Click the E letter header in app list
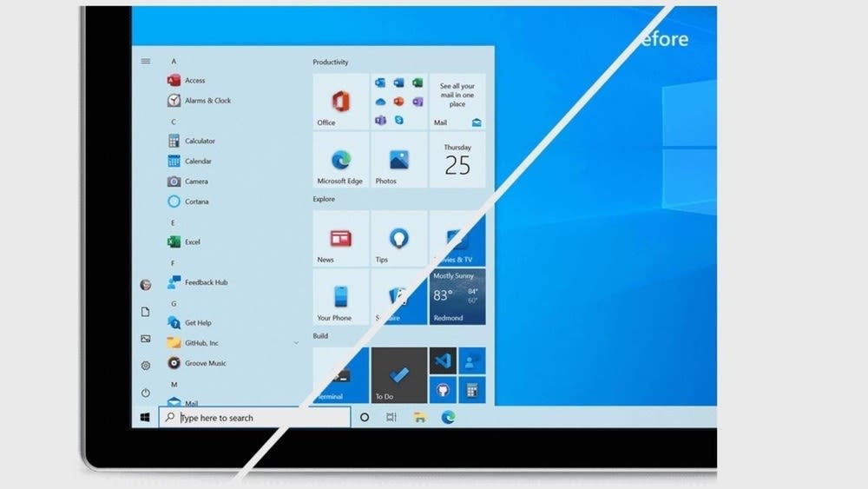868x489 pixels. coord(174,222)
